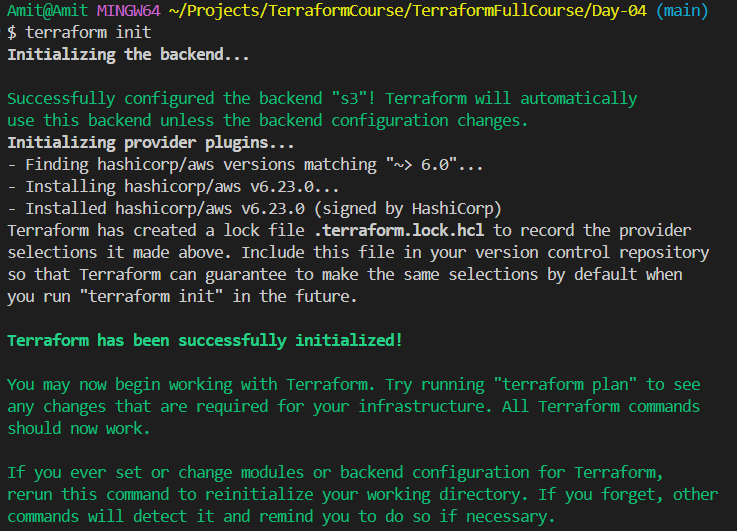Click the "so that Terraform can guarantee" line

pyautogui.click(x=345, y=275)
